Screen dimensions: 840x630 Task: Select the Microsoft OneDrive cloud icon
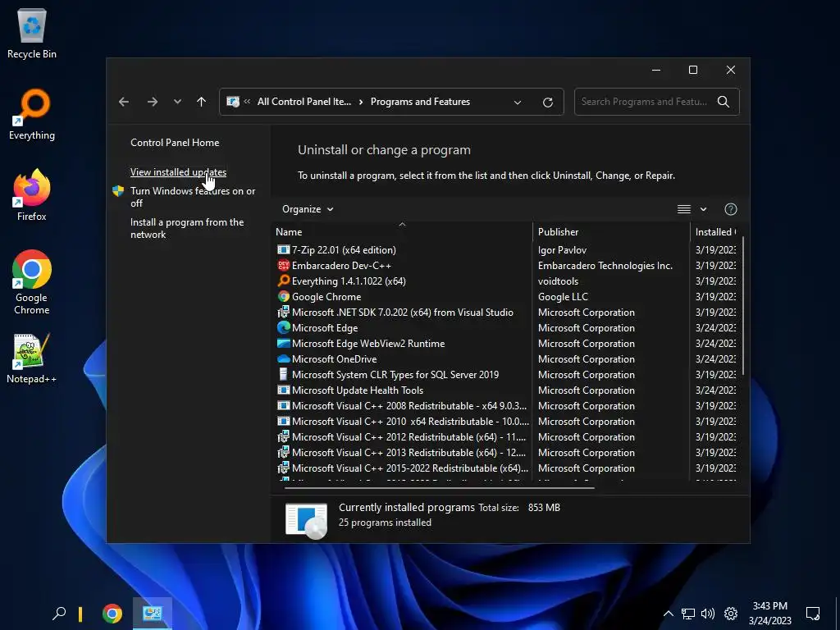pos(283,358)
